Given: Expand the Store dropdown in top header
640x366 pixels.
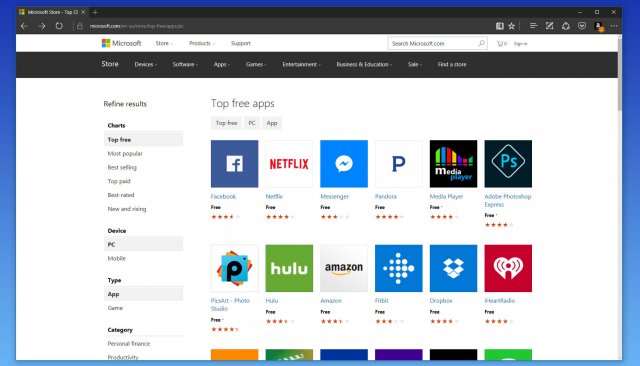Looking at the screenshot, I should click(x=164, y=43).
